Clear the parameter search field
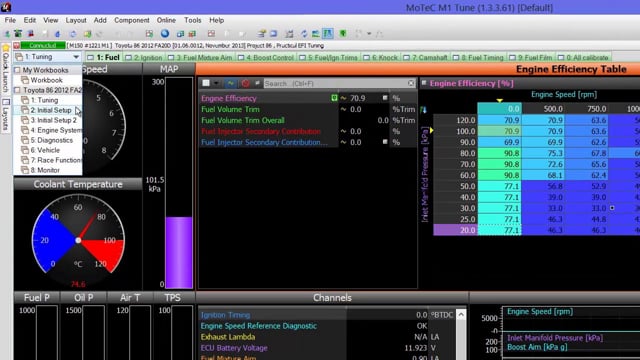 pyautogui.click(x=411, y=83)
